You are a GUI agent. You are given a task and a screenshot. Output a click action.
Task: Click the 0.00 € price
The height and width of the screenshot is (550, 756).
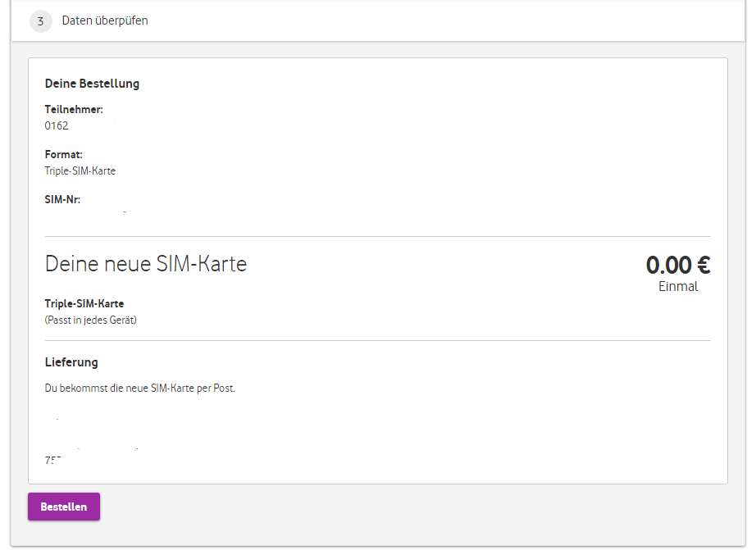click(x=677, y=265)
